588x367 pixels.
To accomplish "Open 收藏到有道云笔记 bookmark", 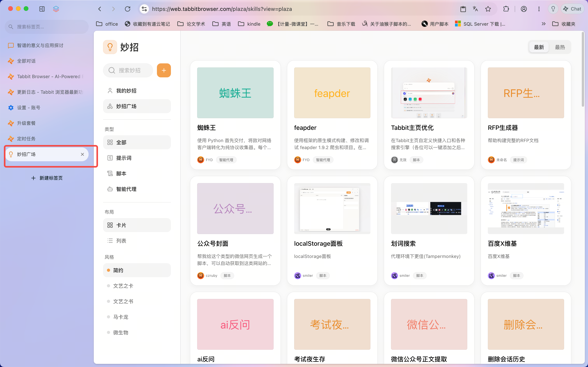I will coord(147,24).
